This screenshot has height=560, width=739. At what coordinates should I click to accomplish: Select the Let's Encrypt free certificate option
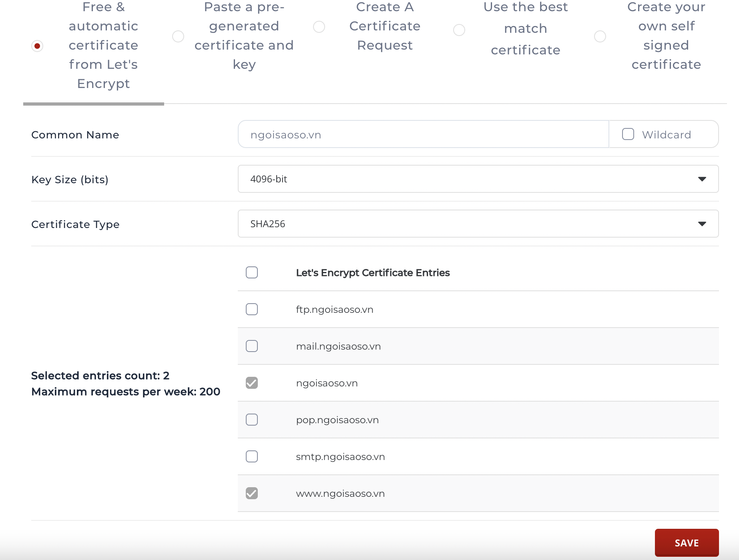37,46
